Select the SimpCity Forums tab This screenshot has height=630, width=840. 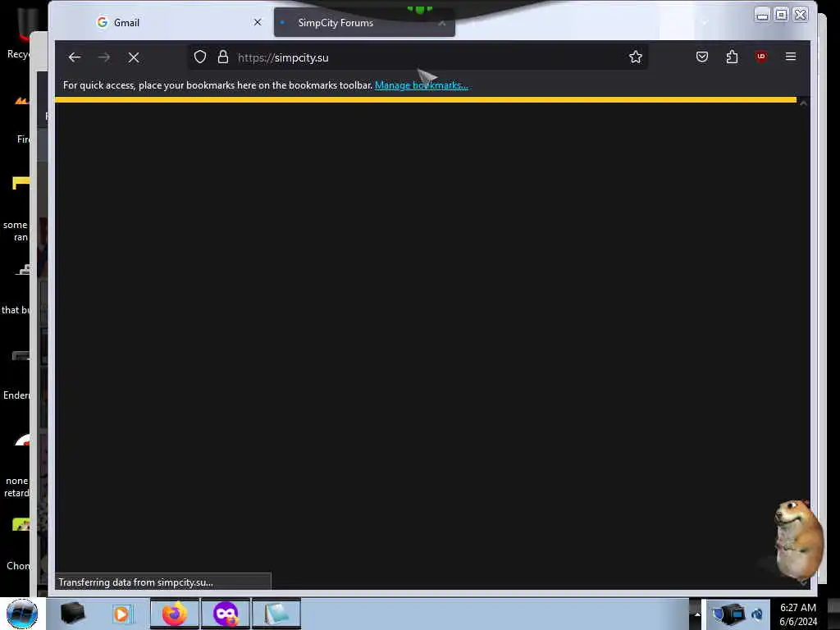pyautogui.click(x=364, y=22)
